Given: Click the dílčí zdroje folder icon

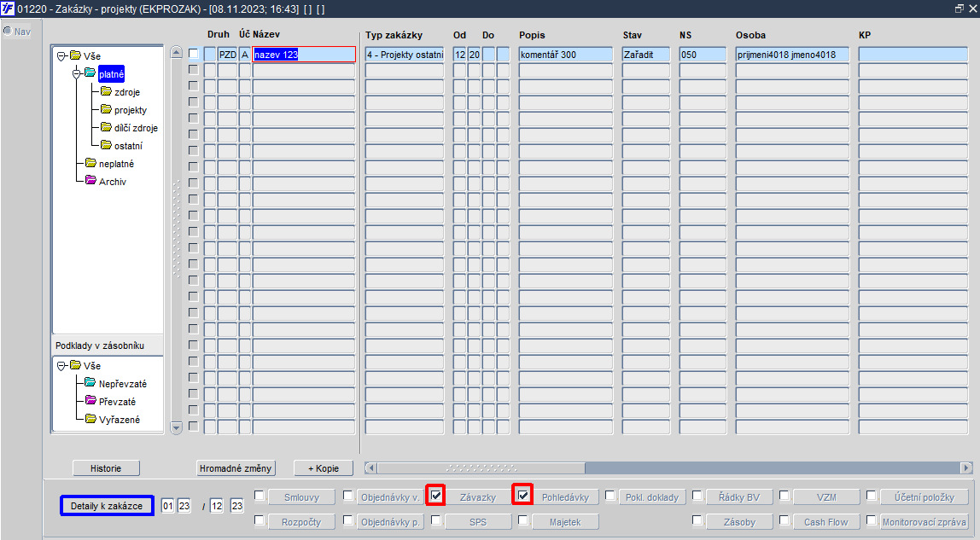Looking at the screenshot, I should point(106,127).
